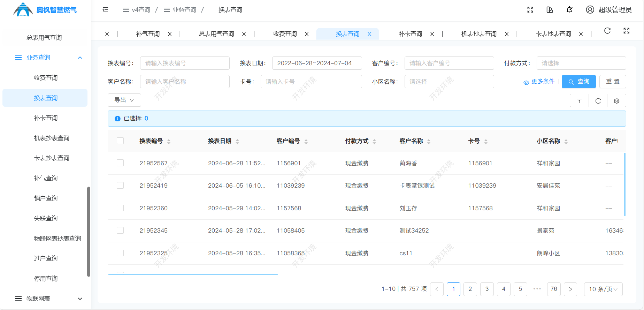The width and height of the screenshot is (644, 310).
Task: Open the 导出 export dropdown
Action: [124, 100]
